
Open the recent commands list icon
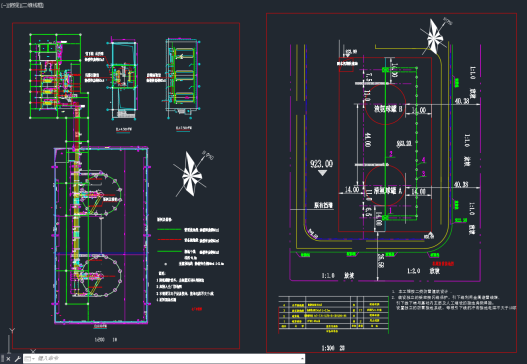30,359
